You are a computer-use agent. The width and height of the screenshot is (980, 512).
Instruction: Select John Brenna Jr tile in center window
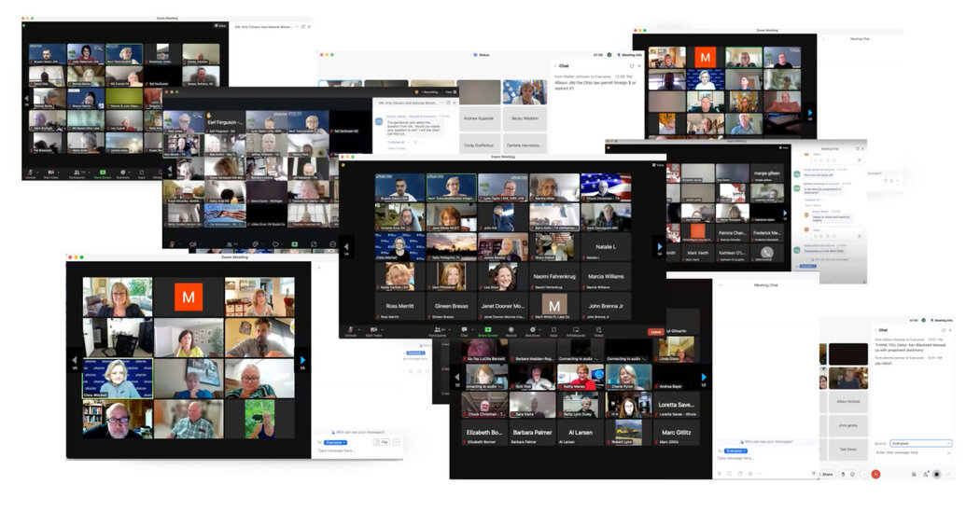[x=606, y=307]
